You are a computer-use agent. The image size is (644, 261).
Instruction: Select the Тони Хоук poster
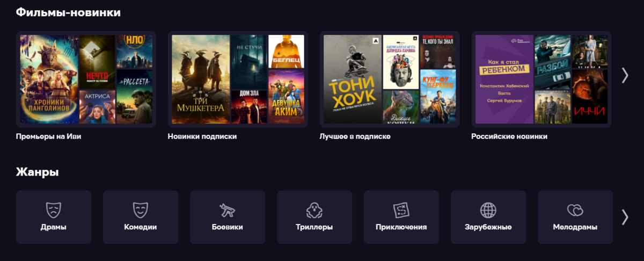(353, 79)
